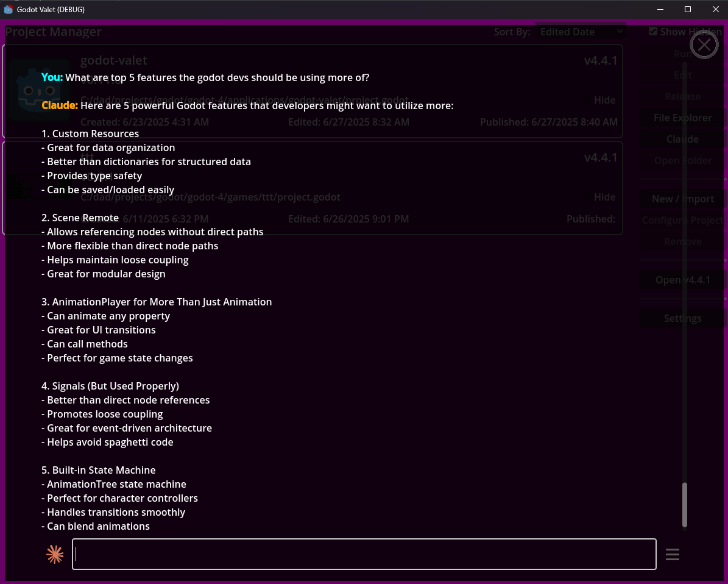This screenshot has width=728, height=584.
Task: Open File Explorer from the sidebar
Action: click(x=682, y=118)
